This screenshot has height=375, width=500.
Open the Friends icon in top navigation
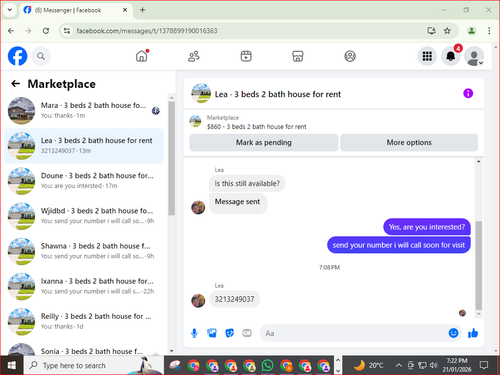[x=194, y=56]
